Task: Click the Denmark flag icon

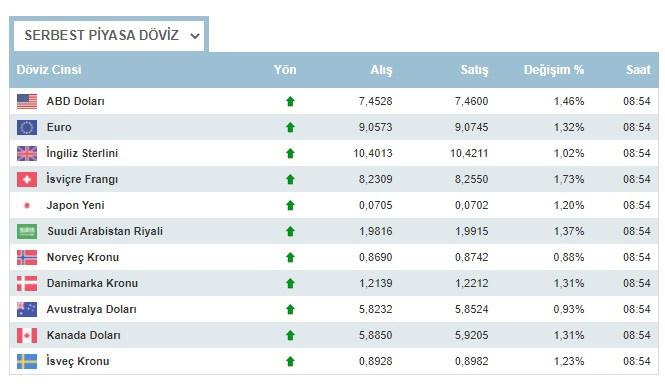Action: 27,283
